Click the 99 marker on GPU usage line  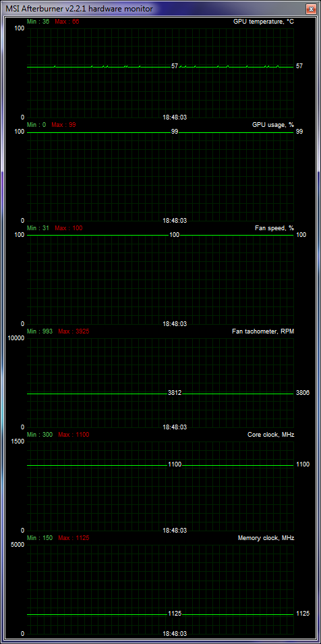coord(175,132)
